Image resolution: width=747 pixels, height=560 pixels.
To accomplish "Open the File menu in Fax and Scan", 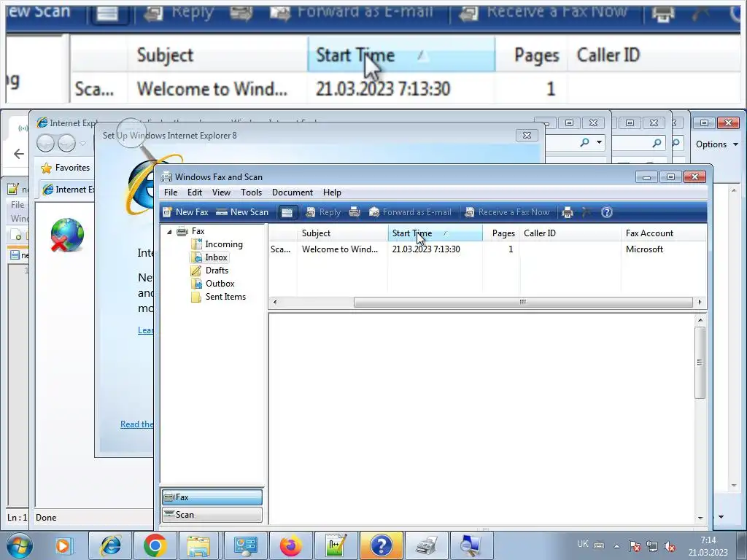I will click(171, 192).
